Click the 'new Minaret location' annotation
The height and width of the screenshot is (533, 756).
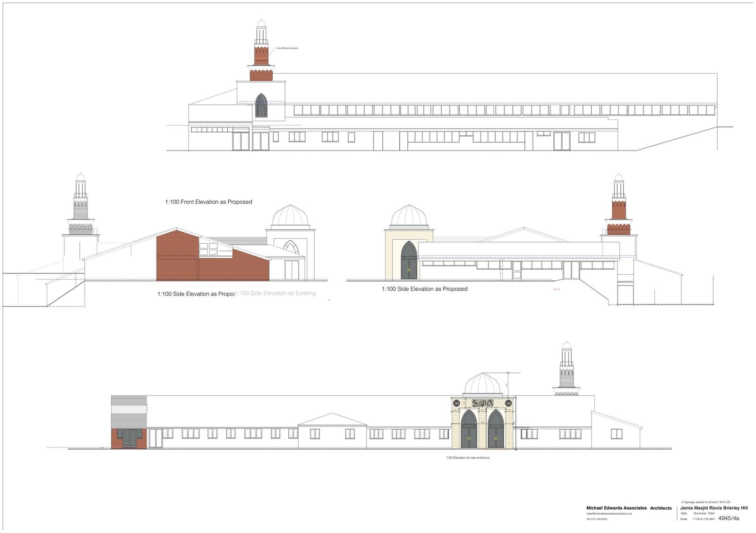point(287,48)
